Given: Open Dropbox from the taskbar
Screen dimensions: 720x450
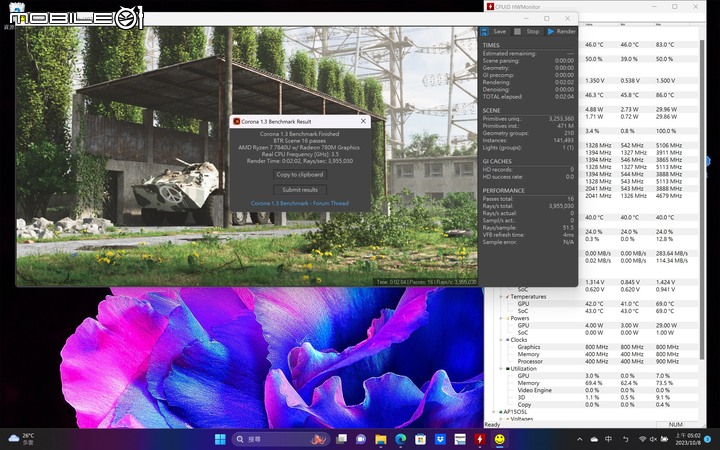Looking at the screenshot, I should (x=440, y=439).
